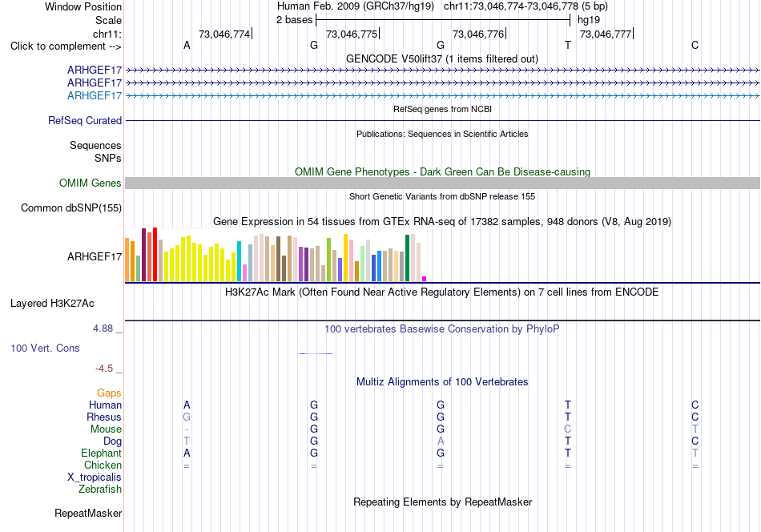
Task: Click position label 73,046,774
Action: [x=224, y=34]
